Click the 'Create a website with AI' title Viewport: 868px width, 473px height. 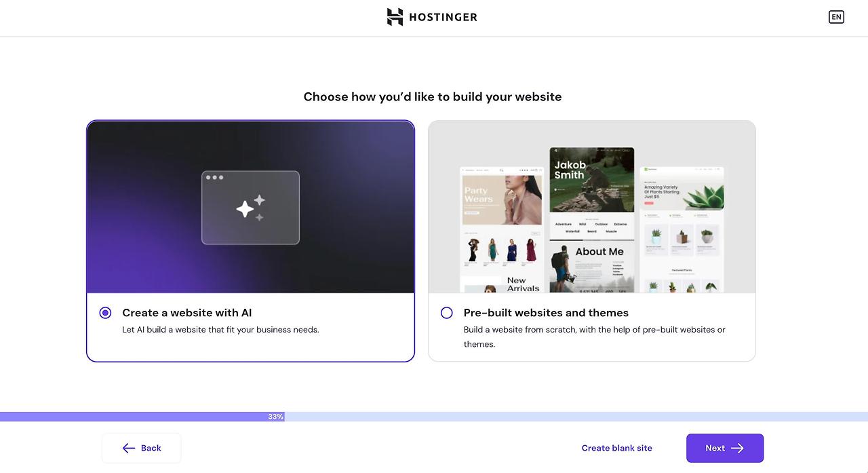187,313
